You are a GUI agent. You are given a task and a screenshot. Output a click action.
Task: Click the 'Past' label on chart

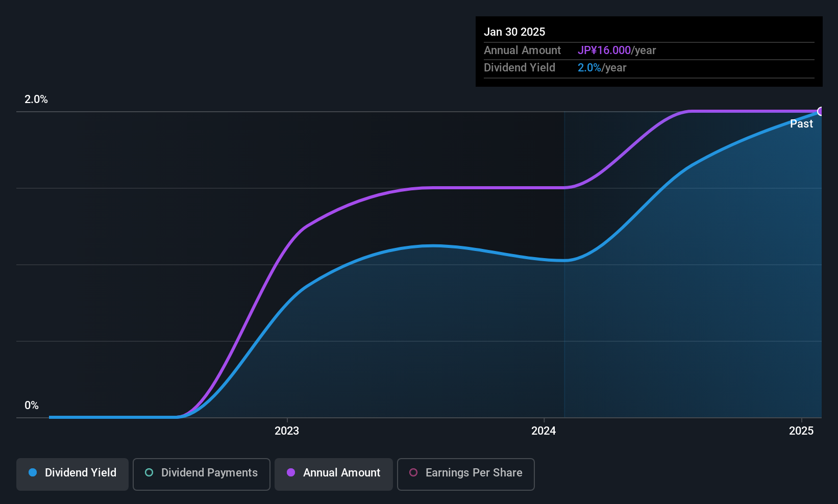click(x=801, y=123)
